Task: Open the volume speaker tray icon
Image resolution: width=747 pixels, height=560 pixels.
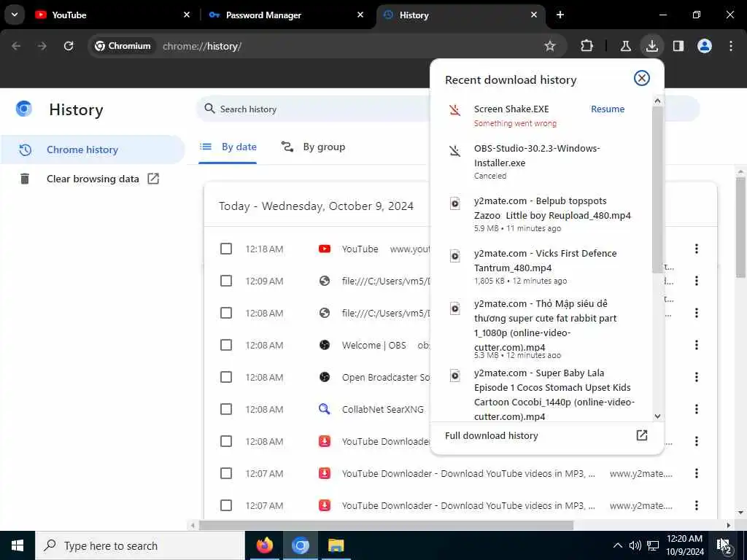Action: (635, 545)
